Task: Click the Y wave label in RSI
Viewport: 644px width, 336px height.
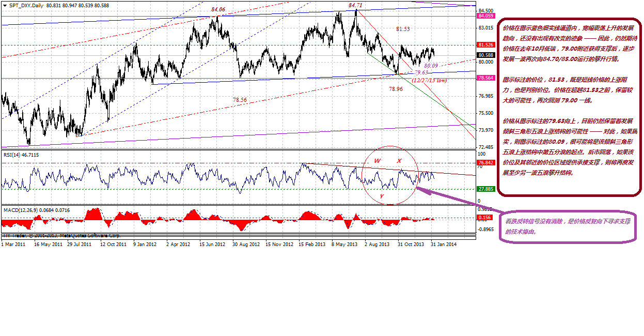Action: coord(382,196)
